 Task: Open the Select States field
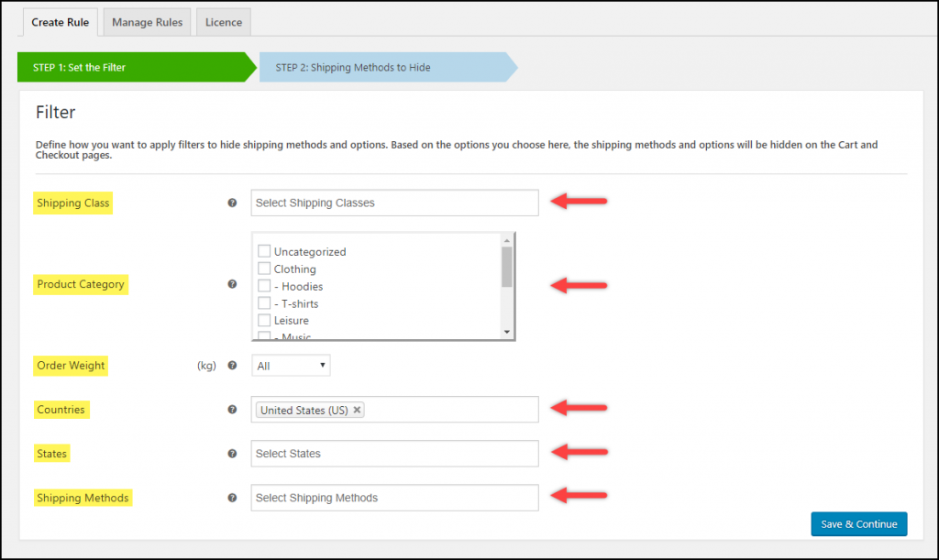point(394,454)
